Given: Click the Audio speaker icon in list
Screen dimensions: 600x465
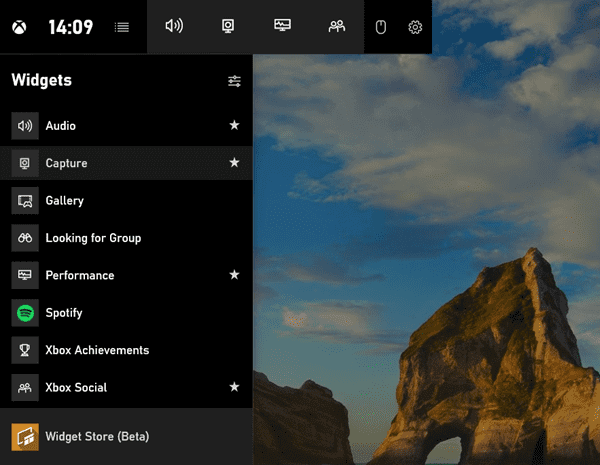Looking at the screenshot, I should (25, 126).
